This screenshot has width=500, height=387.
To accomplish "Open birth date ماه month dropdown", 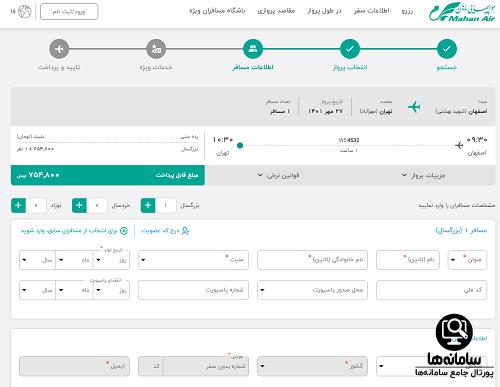I will 74,260.
